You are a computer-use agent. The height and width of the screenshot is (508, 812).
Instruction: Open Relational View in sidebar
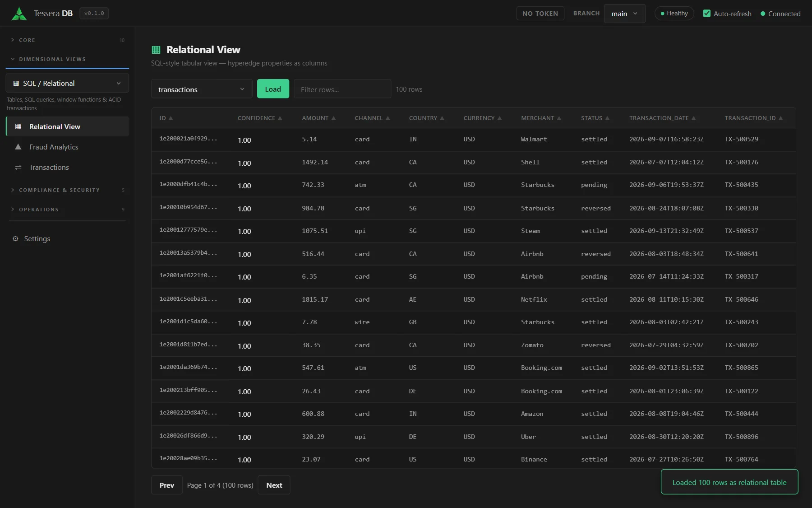pyautogui.click(x=68, y=127)
